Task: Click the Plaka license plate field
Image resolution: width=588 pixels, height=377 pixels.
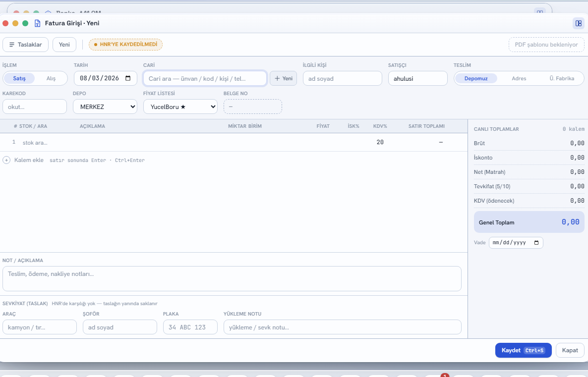Action: click(190, 327)
